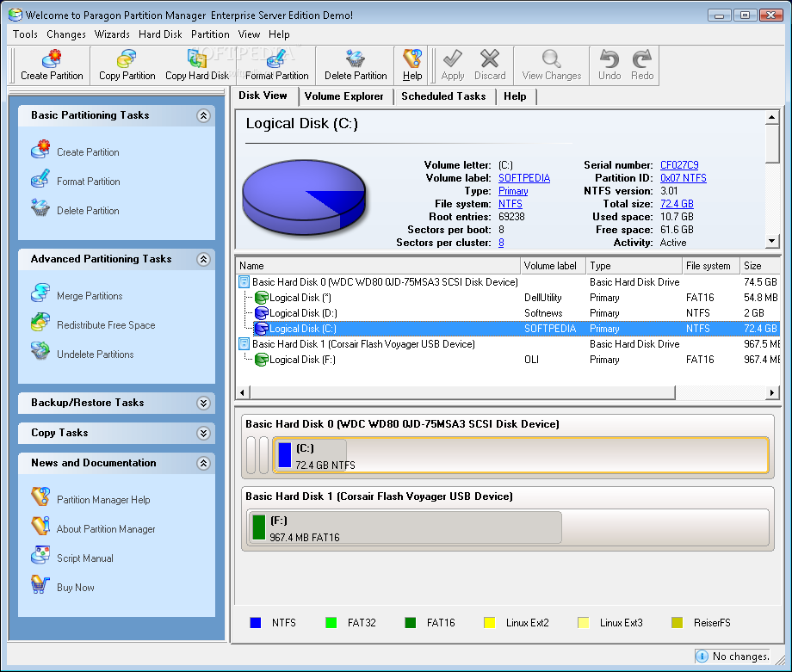Sort list by Volume label column
The width and height of the screenshot is (792, 672).
click(x=553, y=266)
